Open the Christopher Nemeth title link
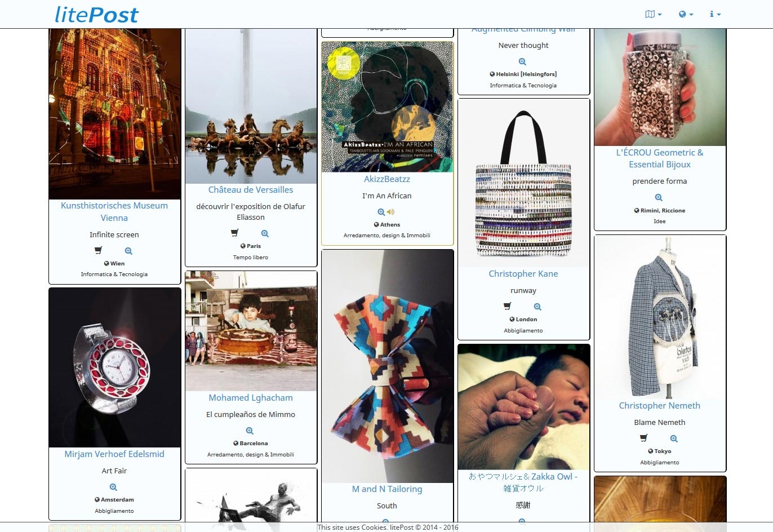Viewport: 773px width, 532px height. (x=660, y=406)
